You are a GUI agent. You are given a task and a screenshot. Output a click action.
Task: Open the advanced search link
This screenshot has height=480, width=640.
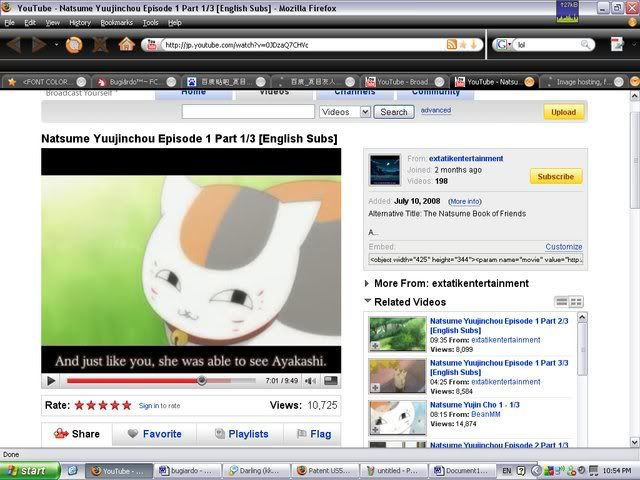pos(436,110)
